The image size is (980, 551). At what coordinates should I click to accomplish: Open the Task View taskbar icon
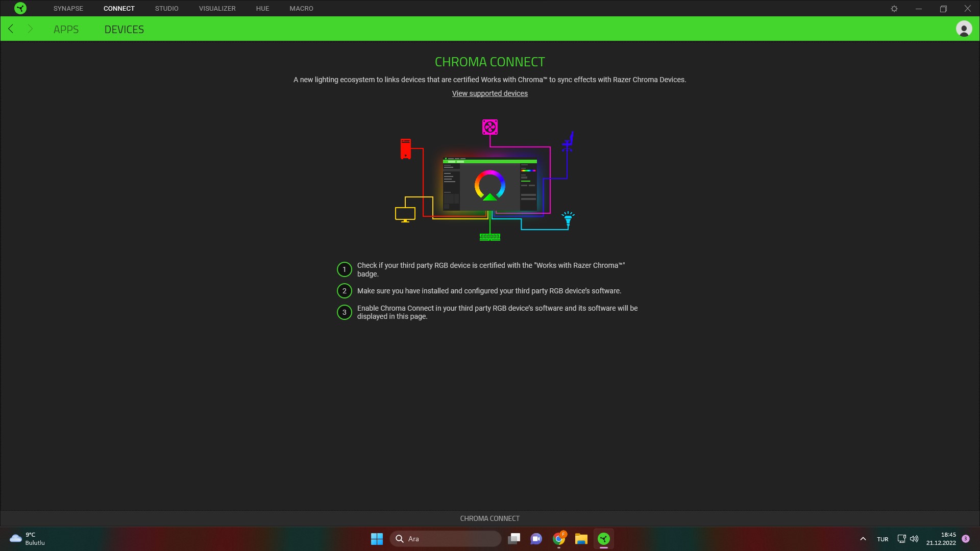514,539
